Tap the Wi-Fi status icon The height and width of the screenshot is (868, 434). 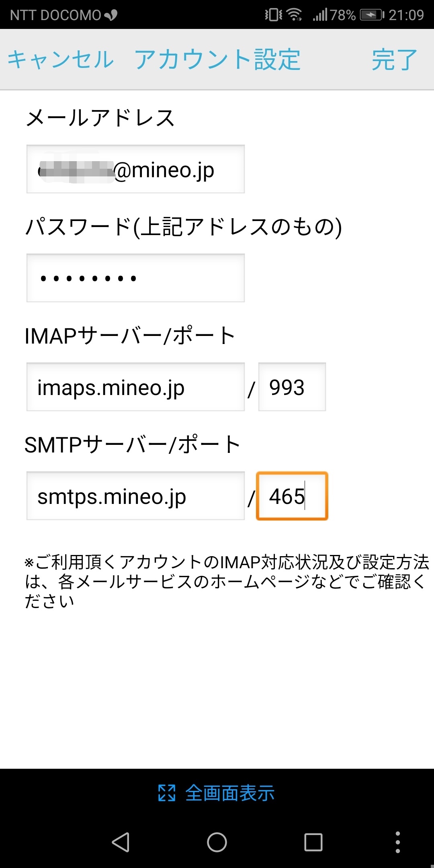pyautogui.click(x=295, y=15)
